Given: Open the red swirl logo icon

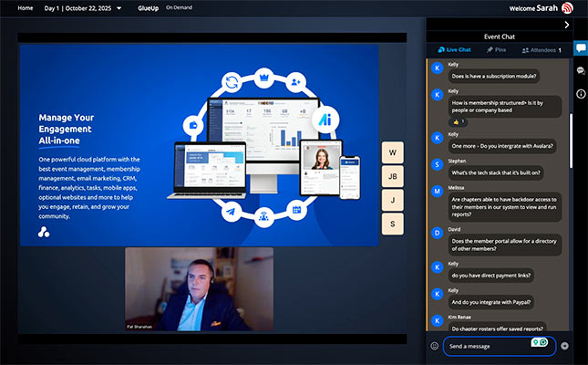Looking at the screenshot, I should click(567, 8).
